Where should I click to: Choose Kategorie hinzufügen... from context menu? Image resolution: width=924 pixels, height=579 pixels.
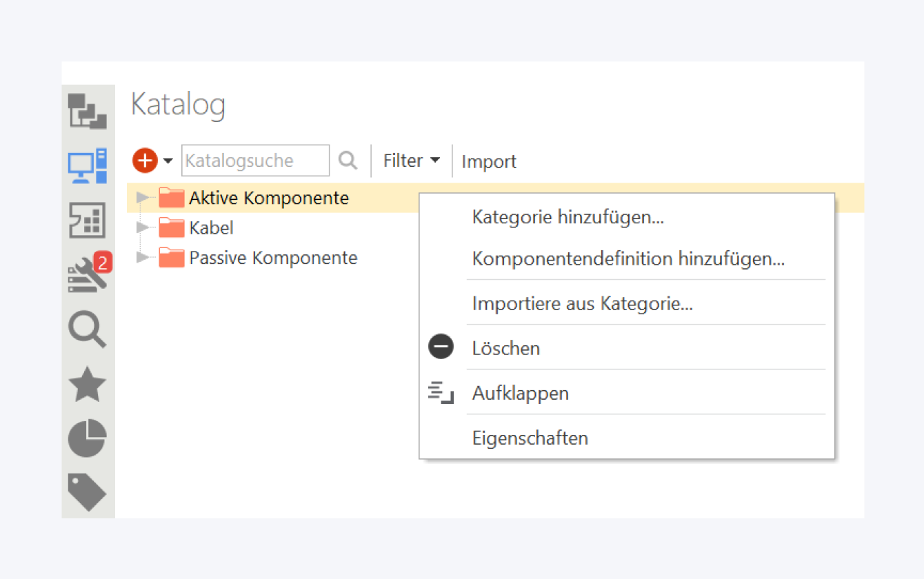pyautogui.click(x=568, y=217)
